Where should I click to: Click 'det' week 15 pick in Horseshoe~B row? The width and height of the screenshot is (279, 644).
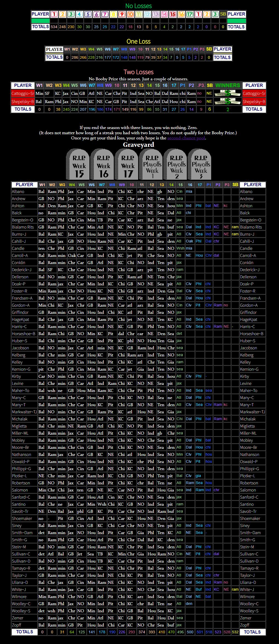179,334
